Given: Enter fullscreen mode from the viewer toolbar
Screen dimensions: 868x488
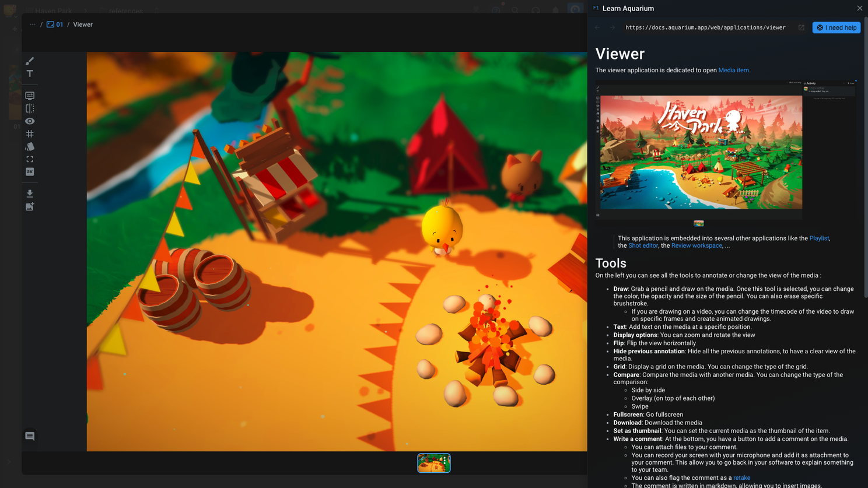Looking at the screenshot, I should click(30, 159).
